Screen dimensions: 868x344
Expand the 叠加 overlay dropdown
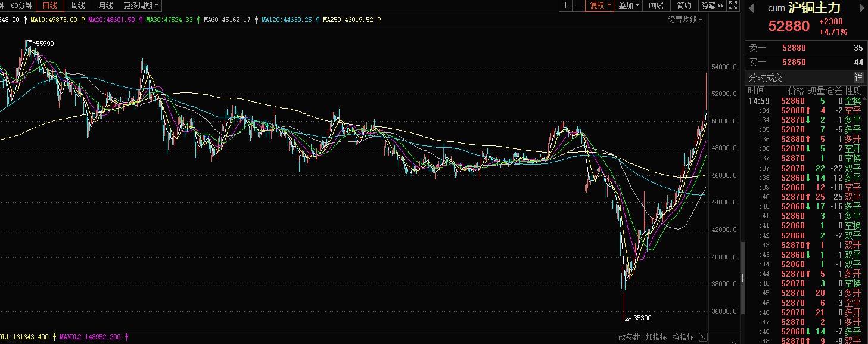(x=629, y=5)
